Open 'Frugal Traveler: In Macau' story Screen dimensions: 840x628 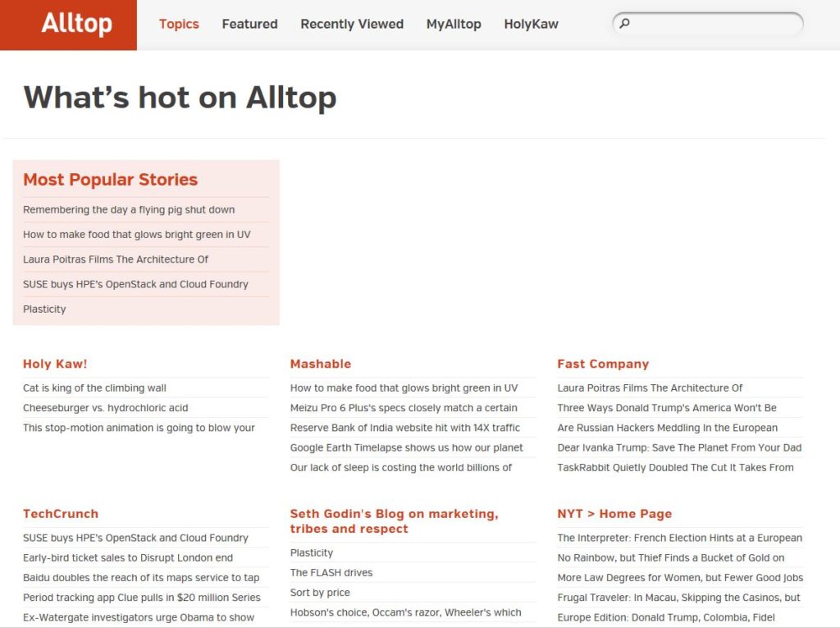678,598
